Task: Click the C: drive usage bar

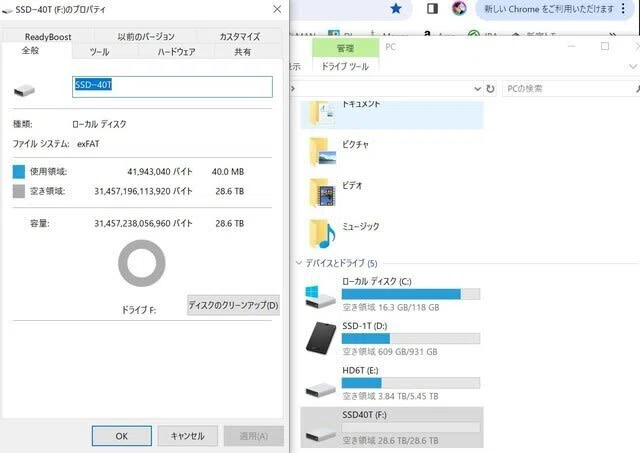Action: point(411,294)
